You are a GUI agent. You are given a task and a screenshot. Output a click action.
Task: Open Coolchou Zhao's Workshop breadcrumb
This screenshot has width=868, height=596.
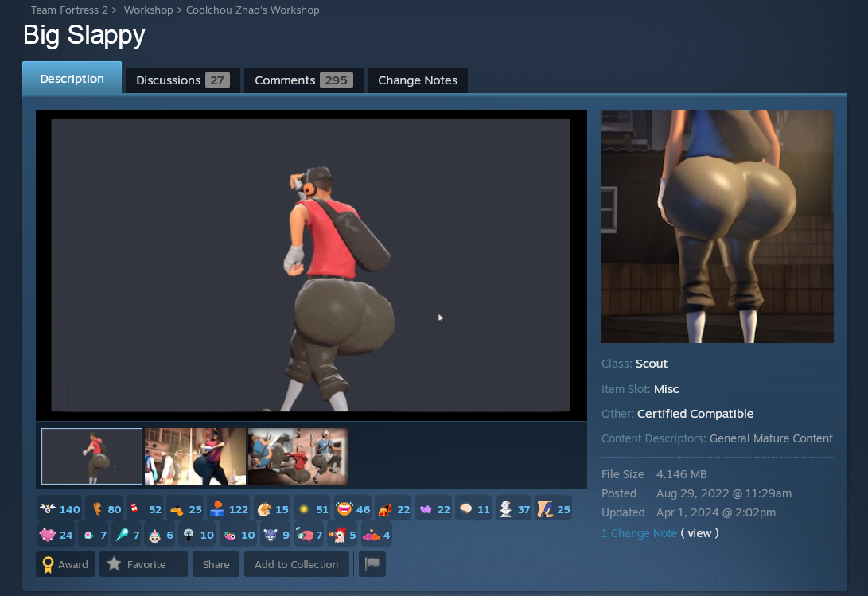(252, 10)
